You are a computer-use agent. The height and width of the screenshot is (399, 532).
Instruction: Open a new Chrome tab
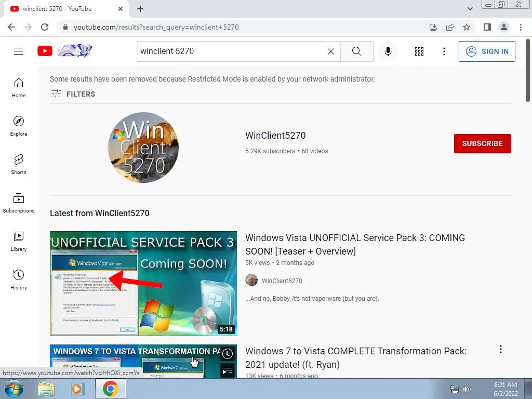140,9
